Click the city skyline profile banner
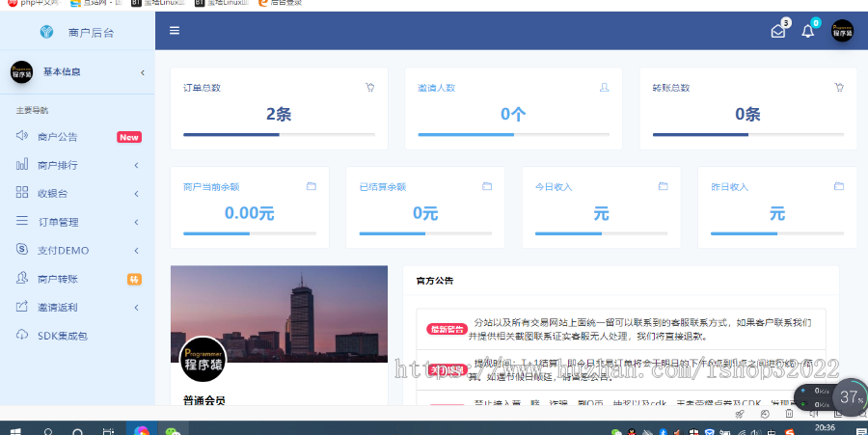This screenshot has width=868, height=435. coord(279,313)
